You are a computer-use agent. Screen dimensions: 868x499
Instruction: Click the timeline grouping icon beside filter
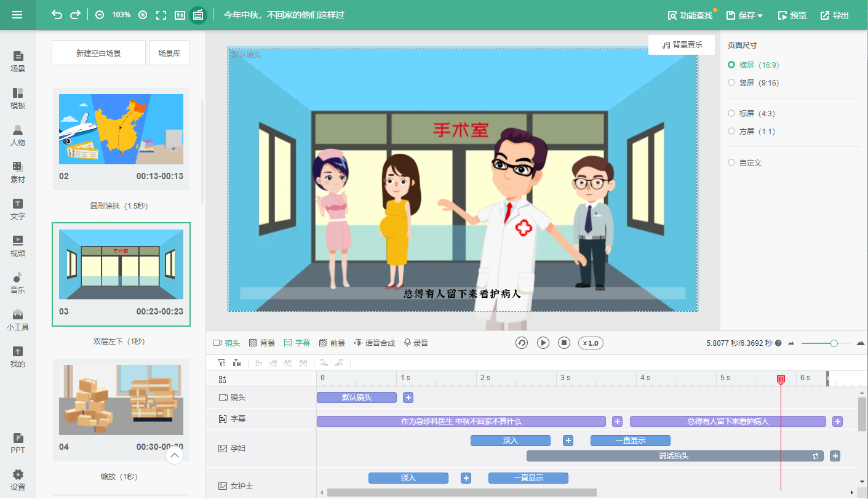click(x=236, y=363)
